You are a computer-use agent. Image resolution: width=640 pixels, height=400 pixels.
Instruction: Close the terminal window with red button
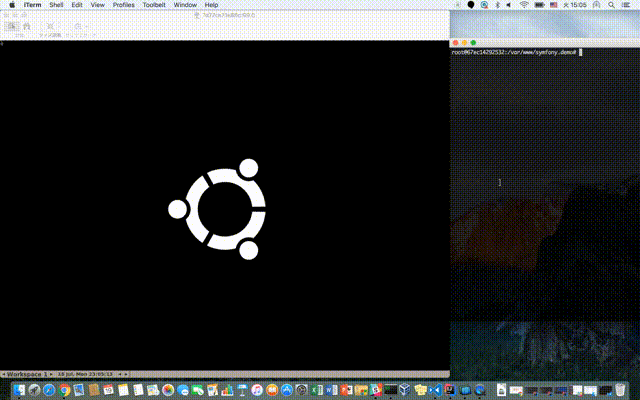click(456, 42)
